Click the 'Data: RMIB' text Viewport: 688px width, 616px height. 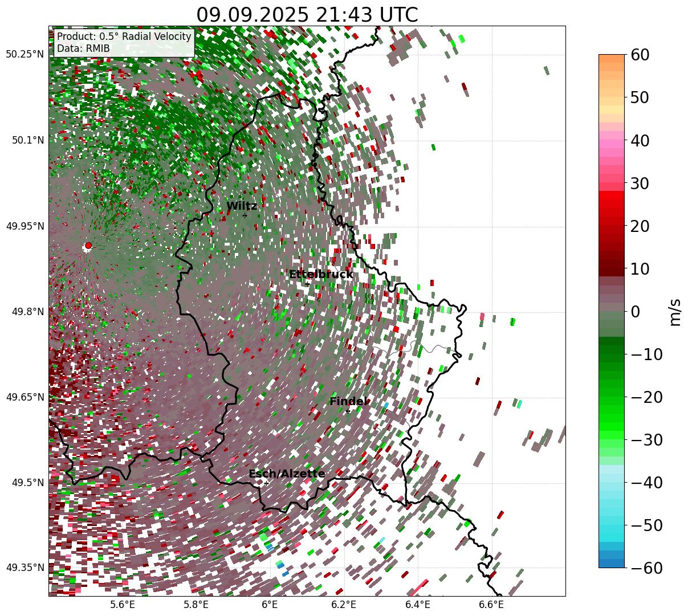pos(83,48)
